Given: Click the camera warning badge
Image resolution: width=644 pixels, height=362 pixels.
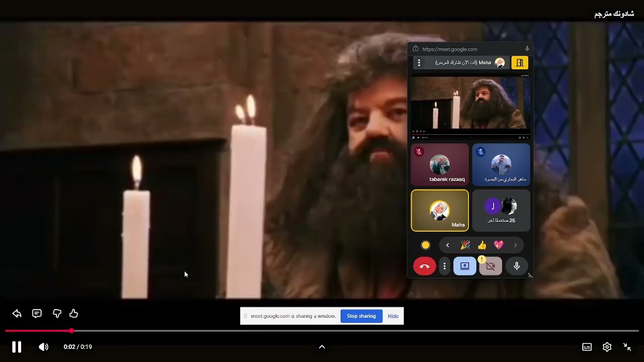Looking at the screenshot, I should (481, 259).
